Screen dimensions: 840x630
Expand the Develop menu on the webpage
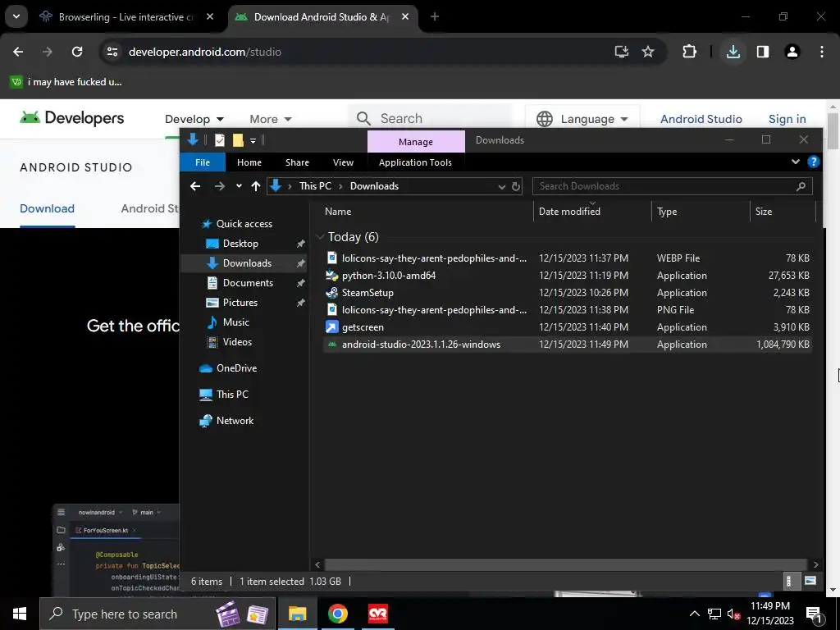[194, 119]
